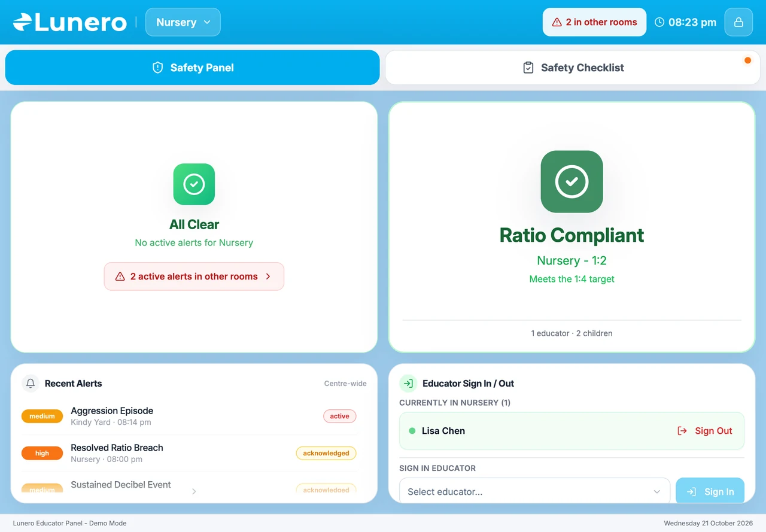Viewport: 766px width, 532px height.
Task: Click the medium severity tag on Aggression Episode
Action: tap(42, 417)
